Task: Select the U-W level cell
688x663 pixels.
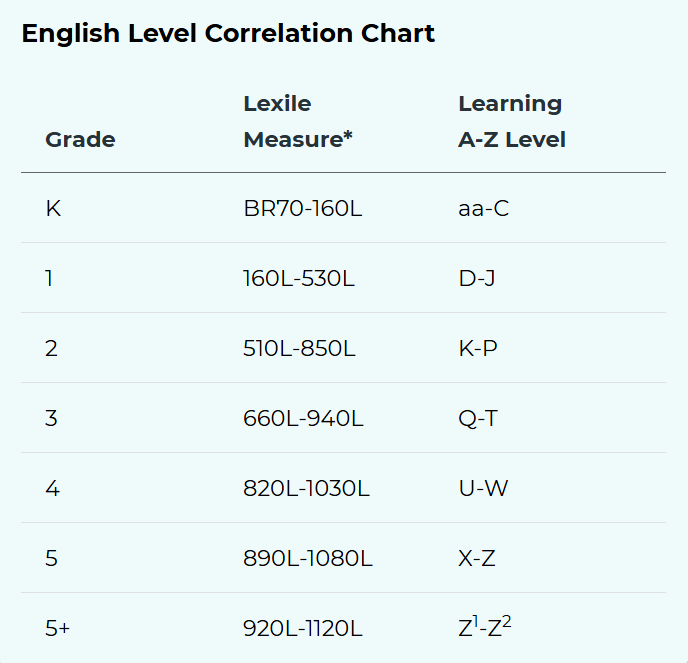Action: [483, 488]
